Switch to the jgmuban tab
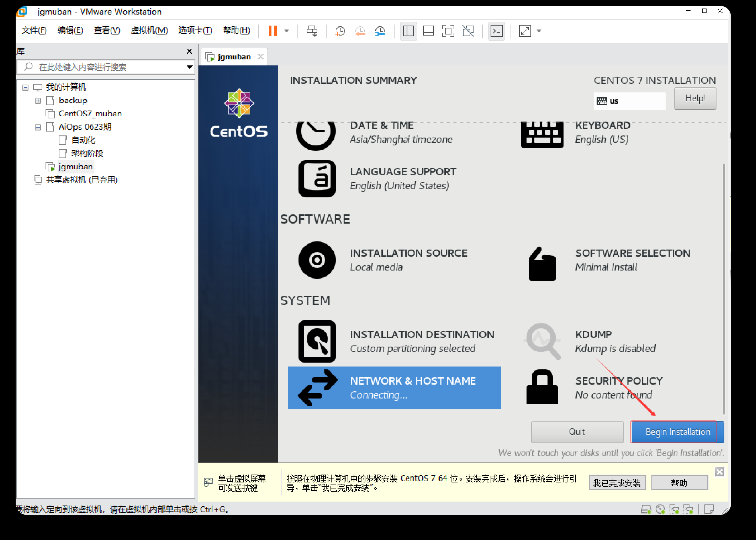Viewport: 756px width, 540px height. [234, 57]
